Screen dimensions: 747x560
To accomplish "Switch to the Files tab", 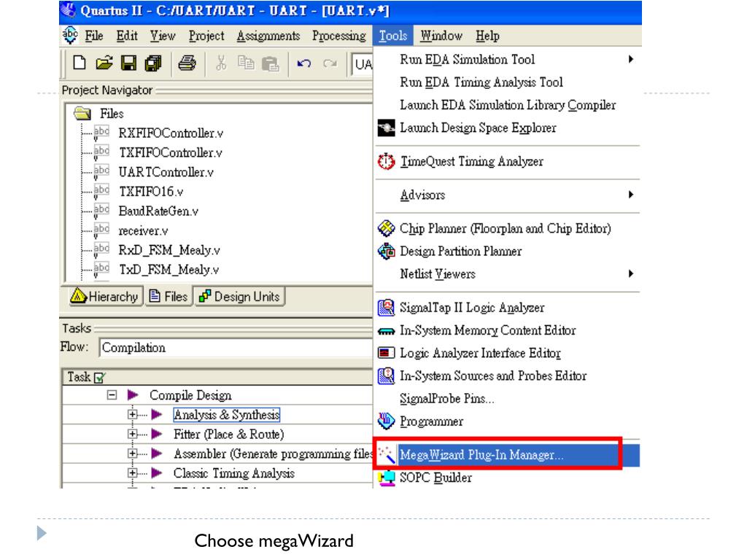I will click(169, 296).
